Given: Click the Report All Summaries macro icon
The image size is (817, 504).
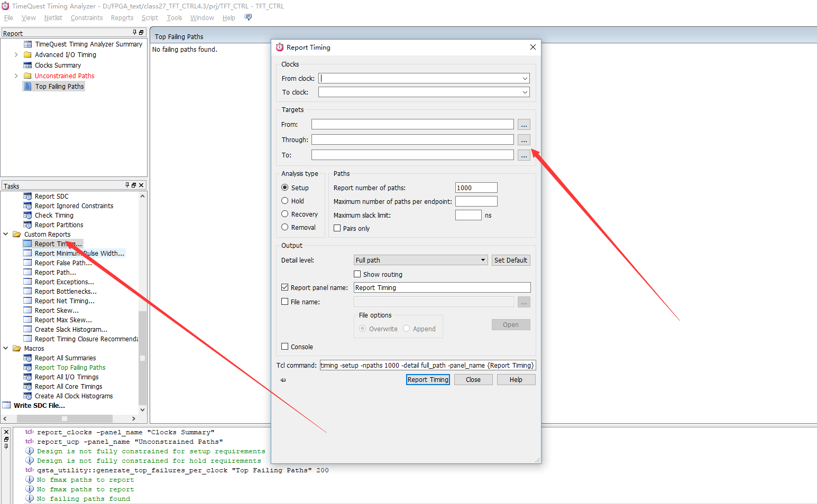Looking at the screenshot, I should coord(27,358).
